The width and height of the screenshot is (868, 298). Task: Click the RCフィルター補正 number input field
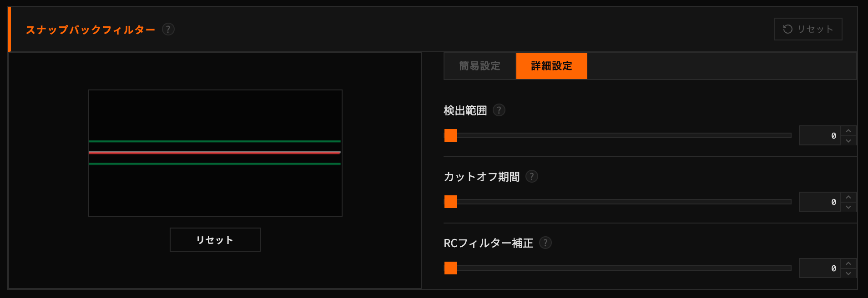point(819,268)
